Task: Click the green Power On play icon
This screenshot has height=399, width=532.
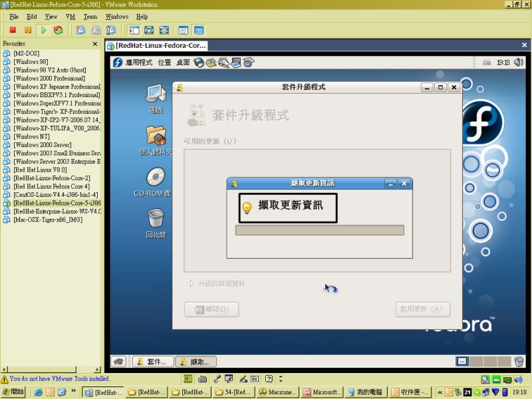Action: [43, 30]
